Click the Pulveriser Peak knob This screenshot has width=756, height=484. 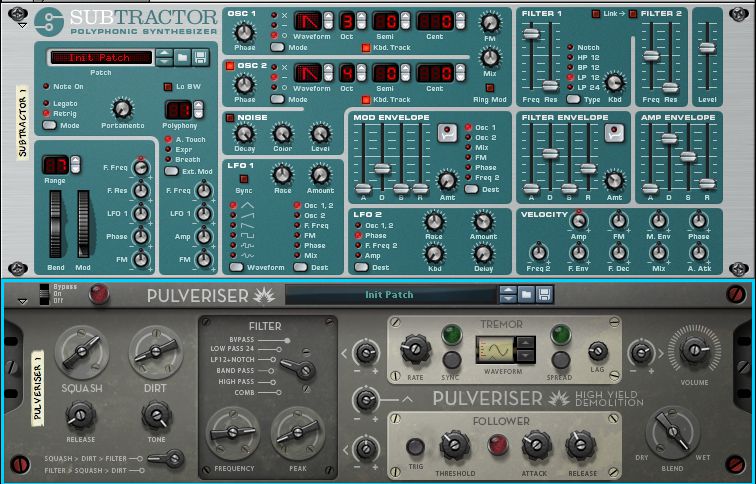[297, 432]
